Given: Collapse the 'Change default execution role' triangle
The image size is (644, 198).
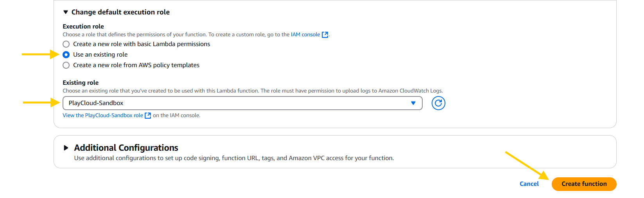Looking at the screenshot, I should coord(66,12).
